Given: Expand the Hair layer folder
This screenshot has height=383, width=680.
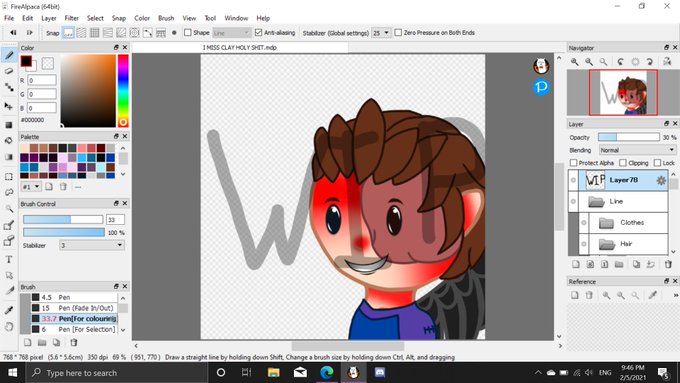Looking at the screenshot, I should coord(607,244).
